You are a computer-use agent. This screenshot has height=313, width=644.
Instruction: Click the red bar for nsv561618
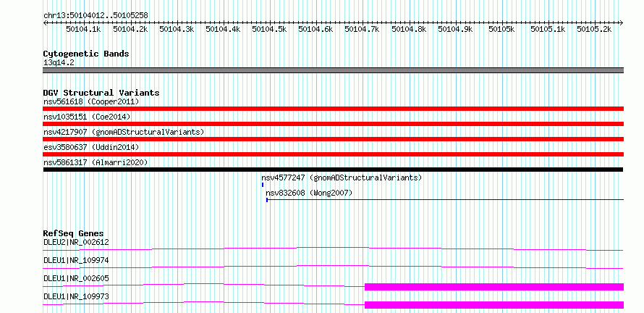[334, 109]
